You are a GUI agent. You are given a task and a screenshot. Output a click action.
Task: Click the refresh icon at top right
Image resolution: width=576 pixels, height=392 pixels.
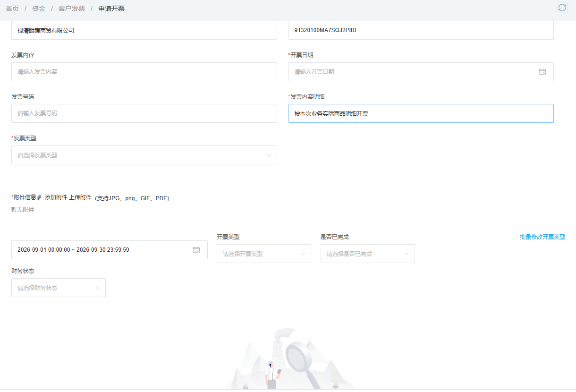click(562, 7)
